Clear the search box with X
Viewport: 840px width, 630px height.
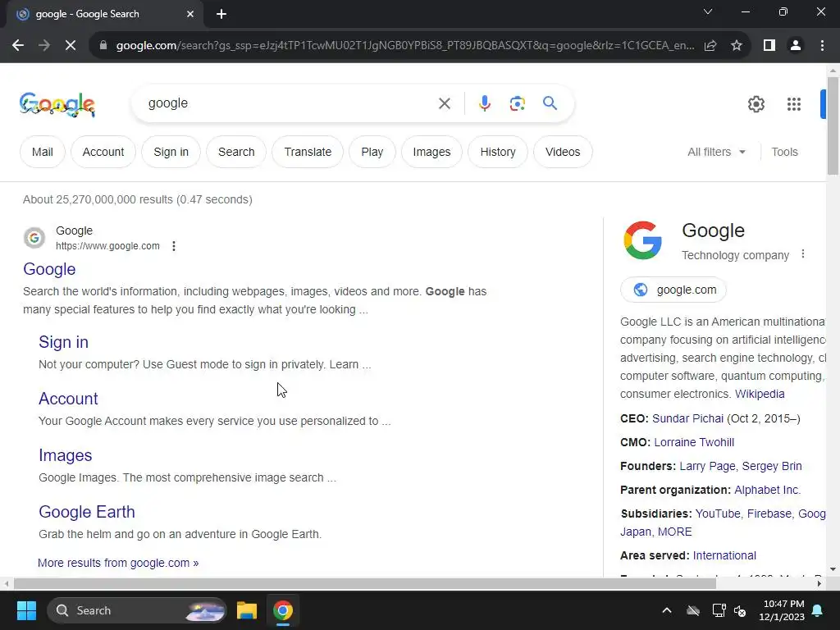(444, 103)
